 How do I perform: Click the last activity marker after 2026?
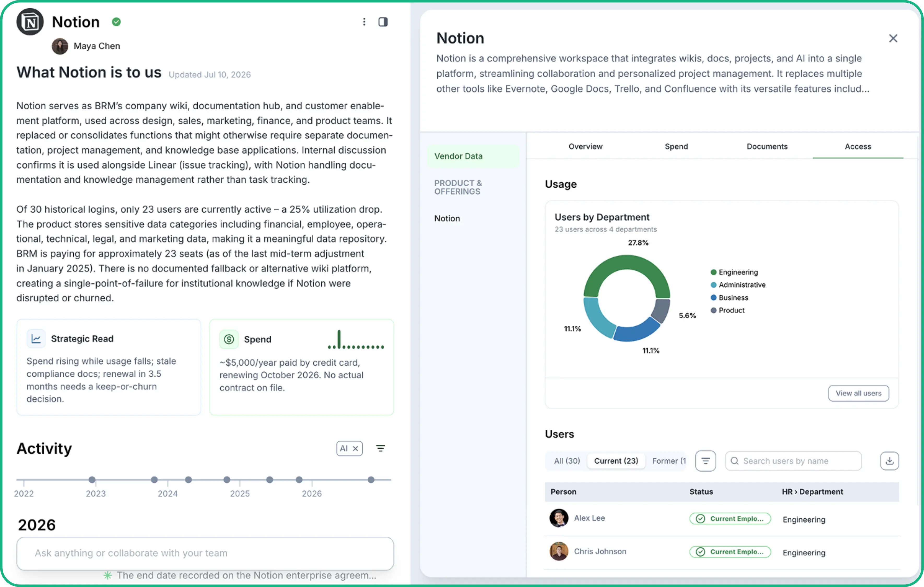click(x=371, y=479)
